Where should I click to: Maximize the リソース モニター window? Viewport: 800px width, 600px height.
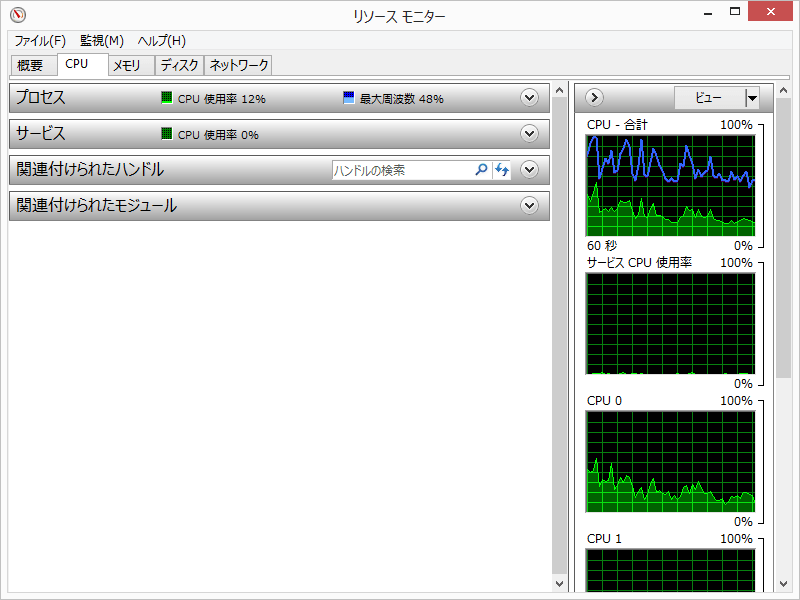[735, 12]
